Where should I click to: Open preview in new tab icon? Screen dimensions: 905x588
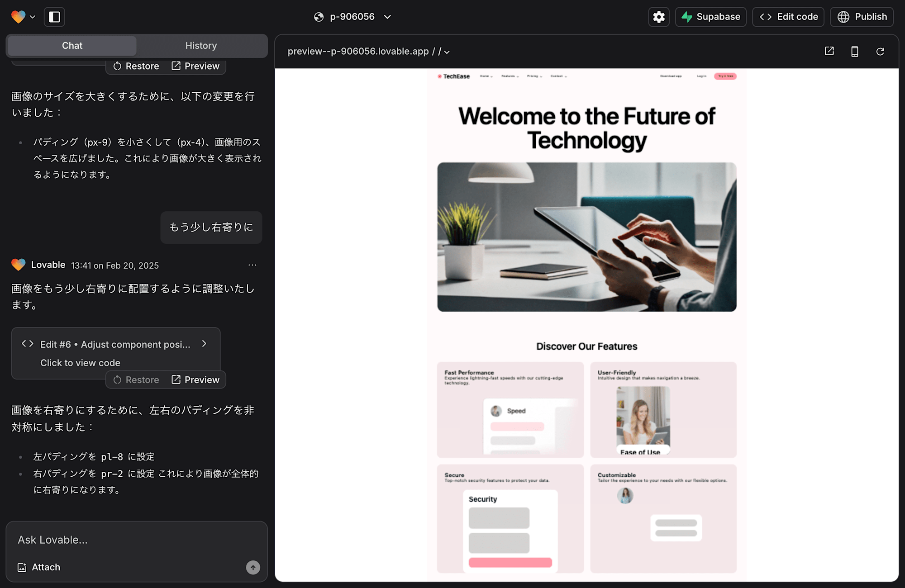(829, 51)
